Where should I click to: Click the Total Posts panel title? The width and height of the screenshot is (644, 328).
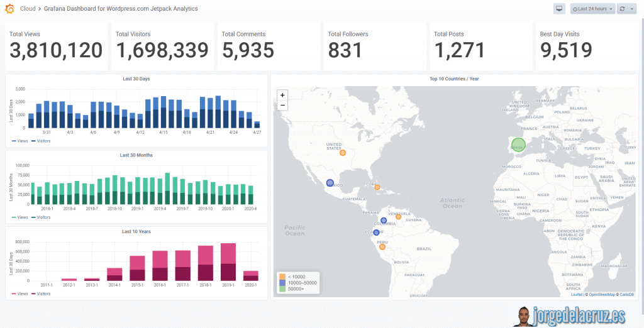(x=449, y=34)
